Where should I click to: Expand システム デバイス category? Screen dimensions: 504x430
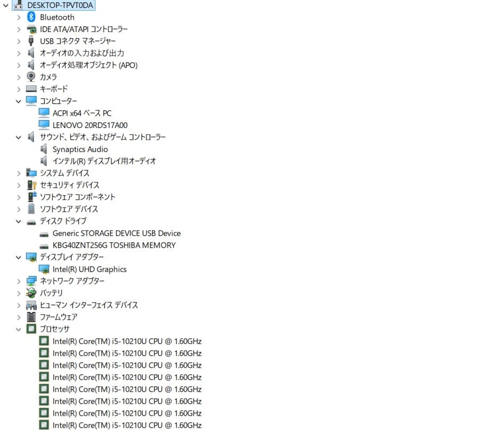pos(19,173)
